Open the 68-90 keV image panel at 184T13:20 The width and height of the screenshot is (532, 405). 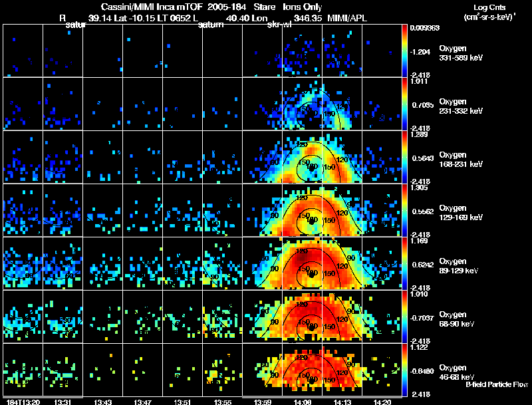tap(23, 317)
